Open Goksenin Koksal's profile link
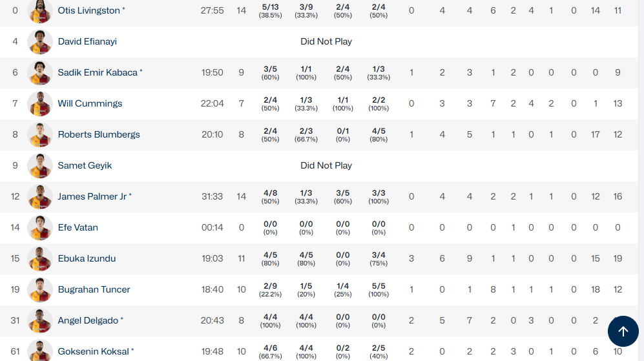Viewport: 644px width, 361px height. (x=93, y=352)
